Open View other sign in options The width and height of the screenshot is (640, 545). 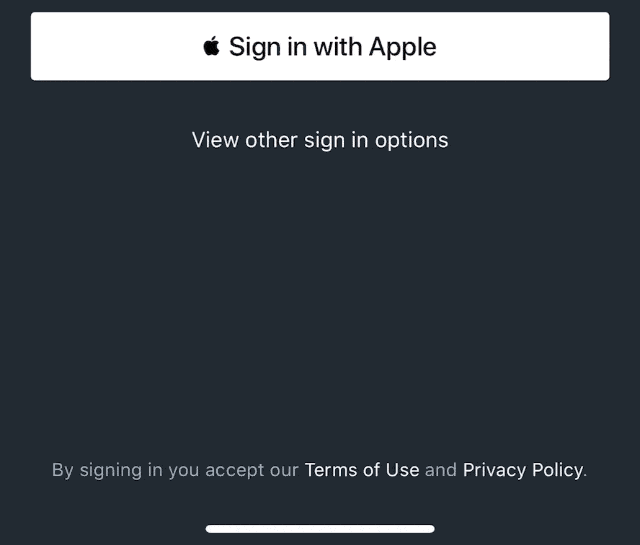[x=320, y=140]
